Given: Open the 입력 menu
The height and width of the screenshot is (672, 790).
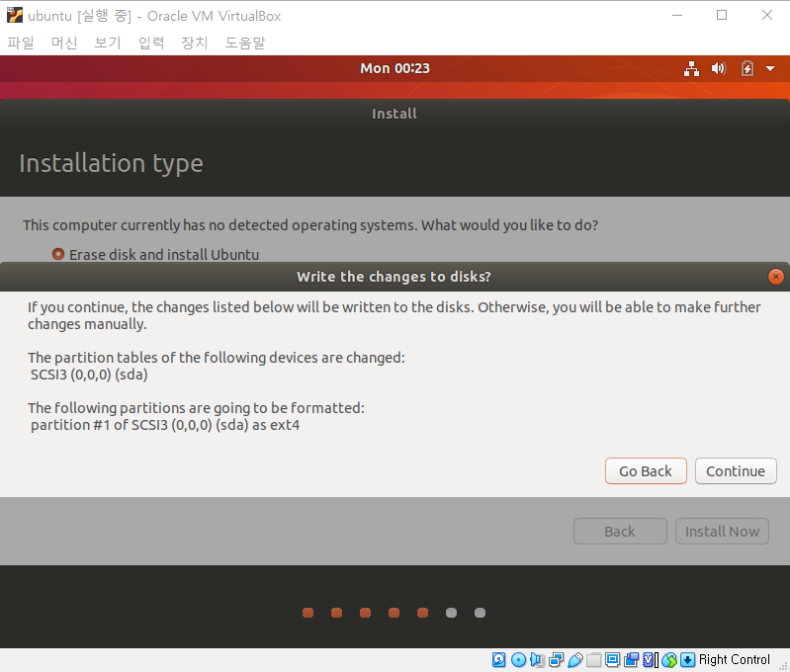Looking at the screenshot, I should pos(151,42).
